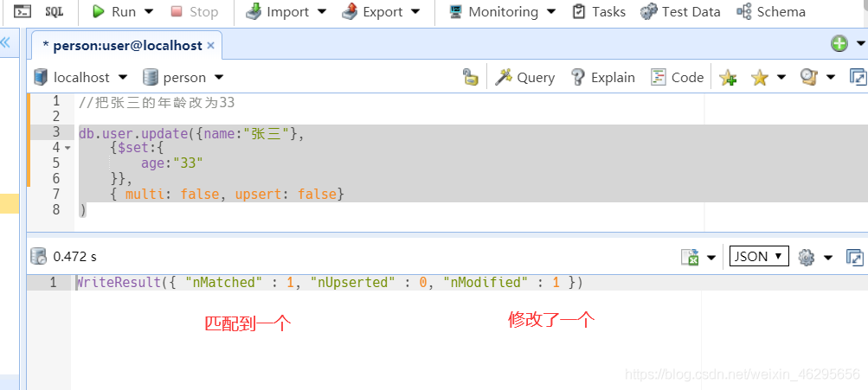Click the Explain button
This screenshot has height=390, width=868.
click(x=602, y=78)
